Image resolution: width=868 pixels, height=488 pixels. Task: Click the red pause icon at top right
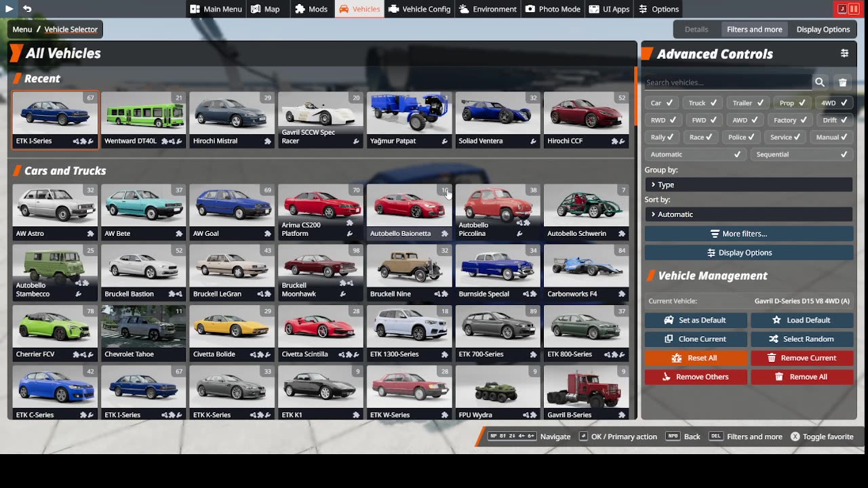tap(854, 9)
